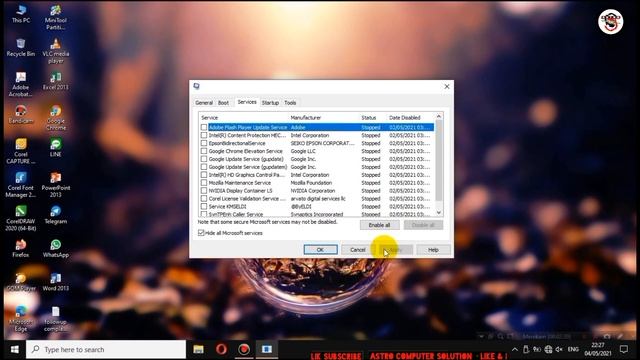The width and height of the screenshot is (640, 360).
Task: Switch to the Boot tab
Action: click(x=223, y=103)
